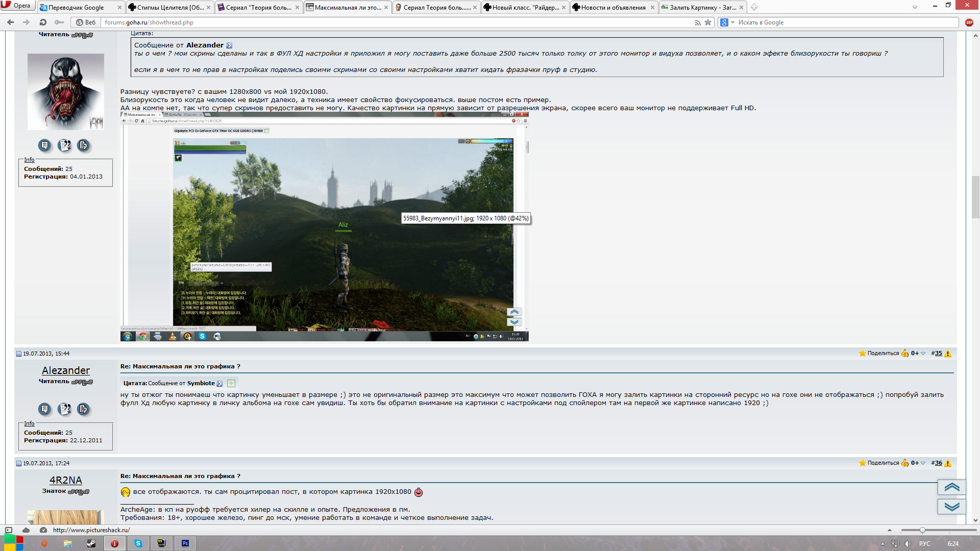
Task: Open Alezander user profile link
Action: pyautogui.click(x=66, y=370)
